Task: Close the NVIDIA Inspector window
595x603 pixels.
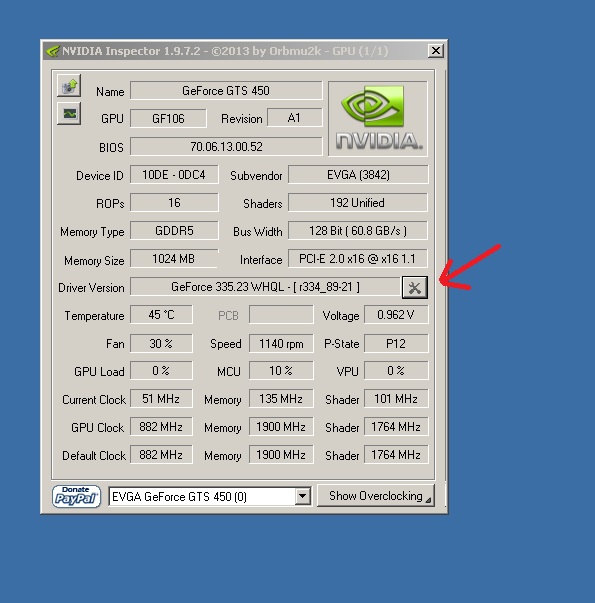Action: (x=435, y=51)
